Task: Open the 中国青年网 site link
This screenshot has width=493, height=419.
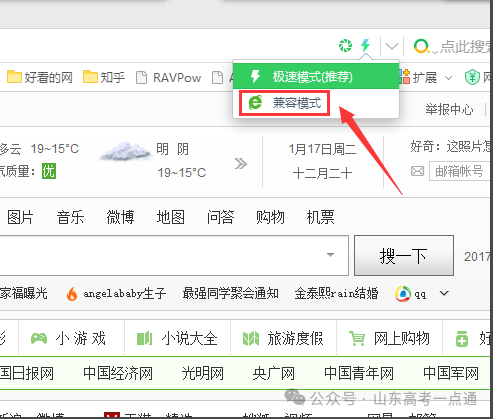Action: (x=359, y=373)
